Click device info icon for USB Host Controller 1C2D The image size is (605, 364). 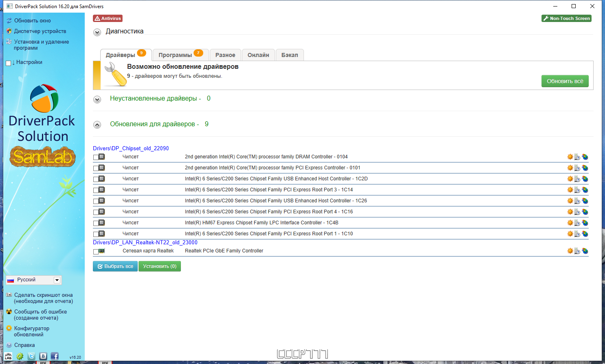coord(577,179)
